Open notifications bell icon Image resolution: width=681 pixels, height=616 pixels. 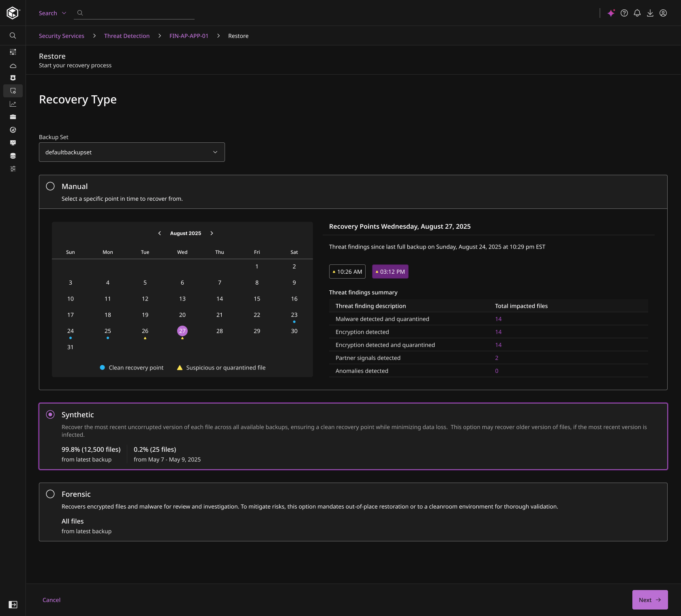637,13
